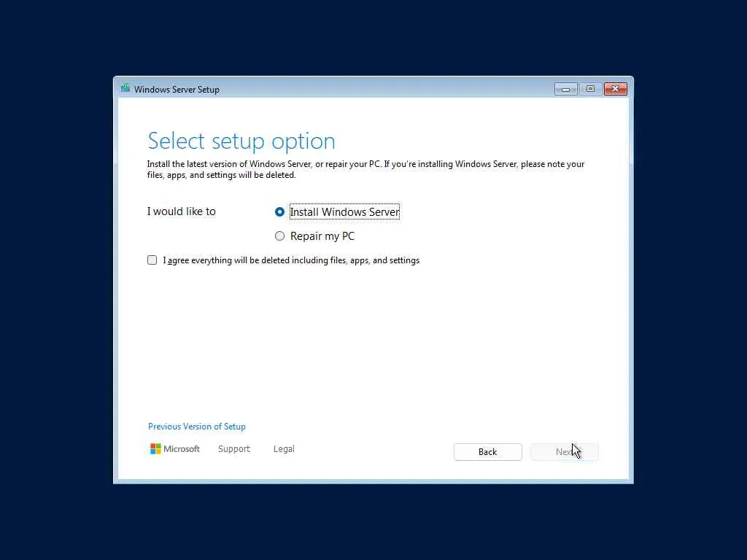Select the Repair my PC radio button
The image size is (747, 560).
[279, 236]
